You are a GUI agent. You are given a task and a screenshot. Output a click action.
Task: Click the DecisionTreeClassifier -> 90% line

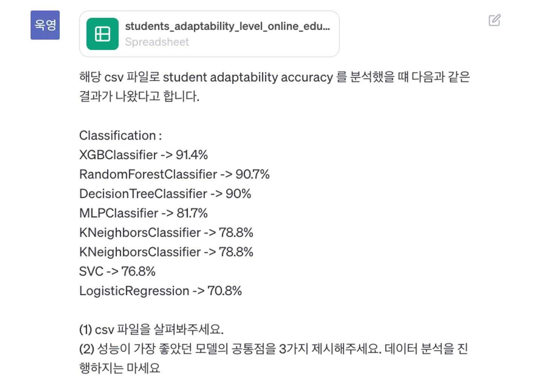[165, 194]
